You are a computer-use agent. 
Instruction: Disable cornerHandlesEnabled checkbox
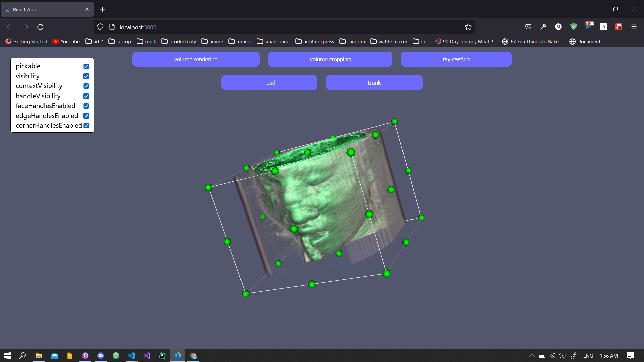click(x=86, y=126)
